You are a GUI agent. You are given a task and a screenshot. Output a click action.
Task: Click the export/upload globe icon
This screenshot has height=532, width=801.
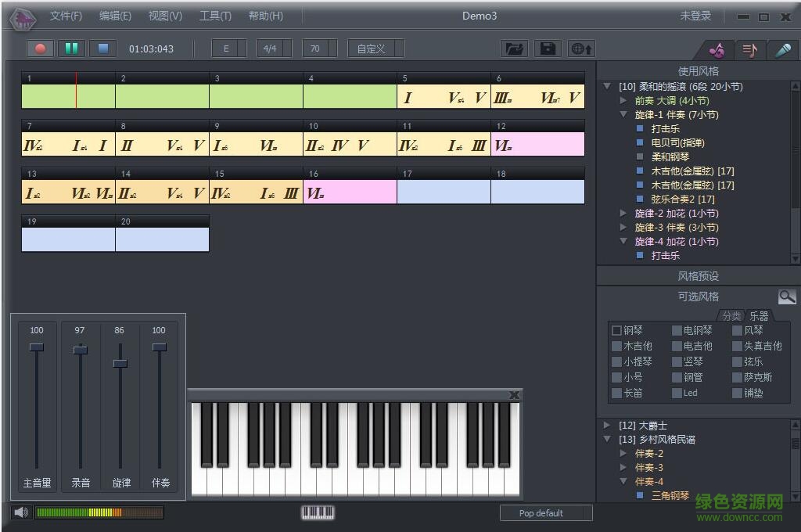(x=580, y=49)
